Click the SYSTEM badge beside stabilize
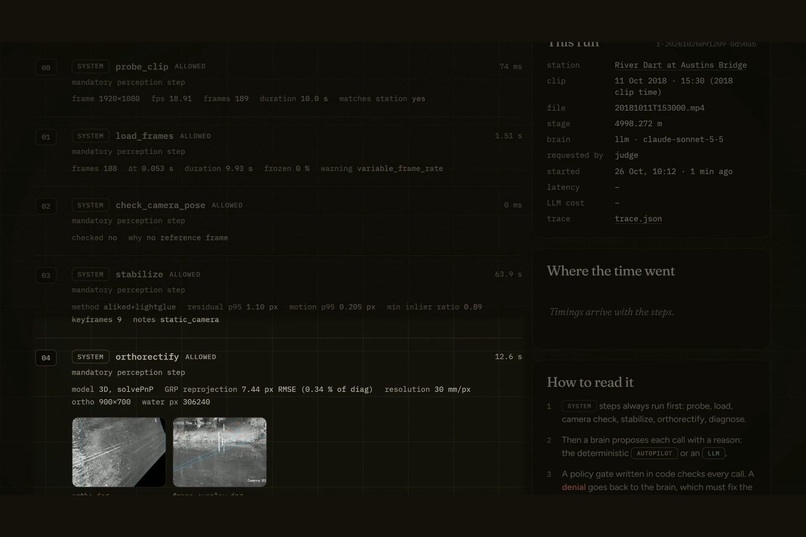Viewport: 806px width, 537px height. click(90, 274)
